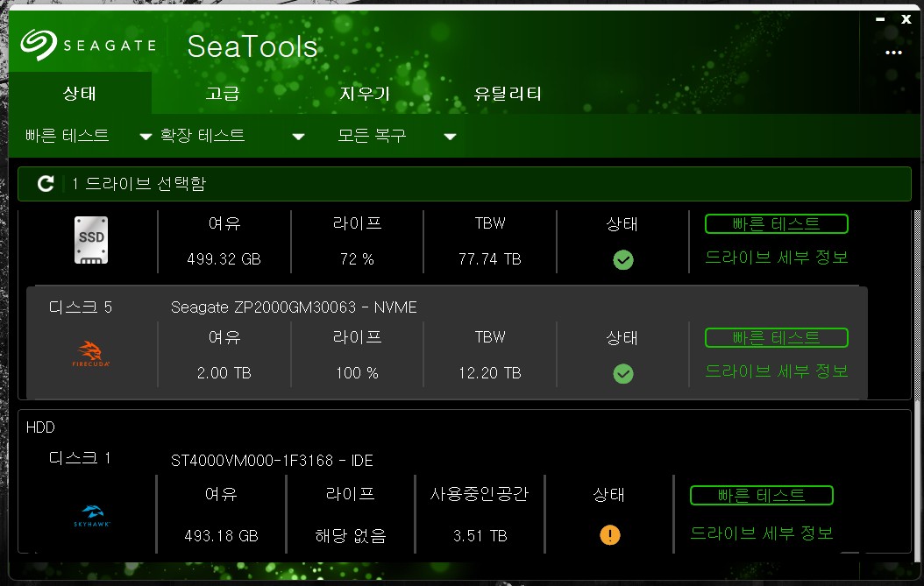The width and height of the screenshot is (924, 586).
Task: Open 드라이브 세부 정보 for disk 1 SkyHawk
Action: pyautogui.click(x=762, y=533)
